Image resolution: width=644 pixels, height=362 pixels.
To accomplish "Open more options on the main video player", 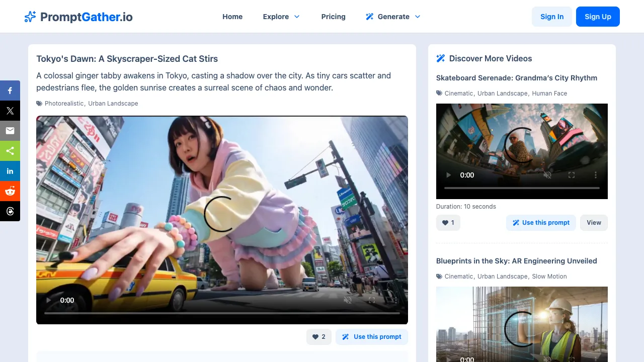I will [x=395, y=300].
